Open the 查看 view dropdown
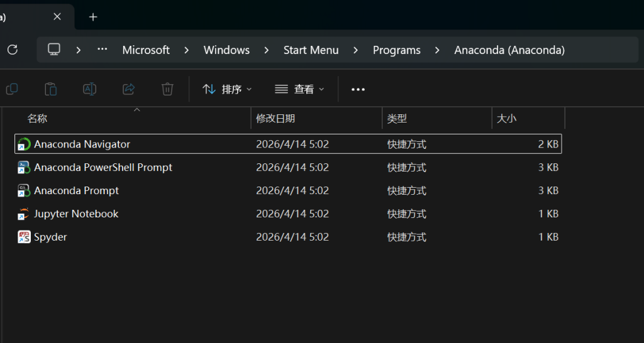 click(x=300, y=89)
